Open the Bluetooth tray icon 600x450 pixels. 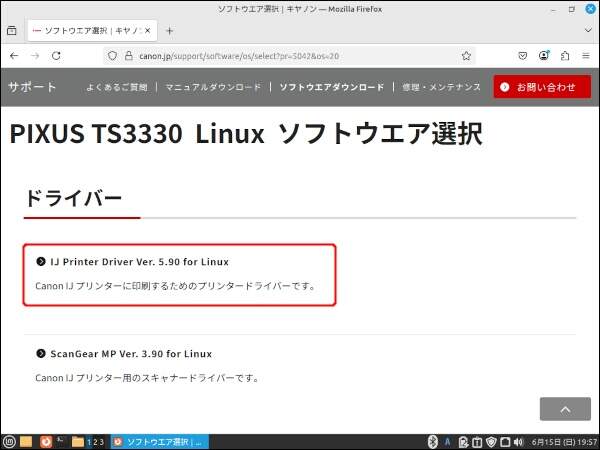[432, 442]
